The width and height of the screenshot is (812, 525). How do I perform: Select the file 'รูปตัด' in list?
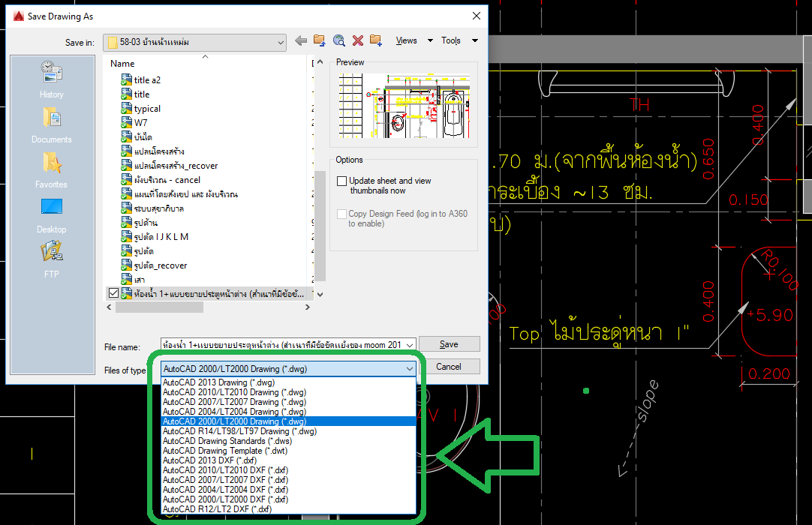[x=143, y=251]
